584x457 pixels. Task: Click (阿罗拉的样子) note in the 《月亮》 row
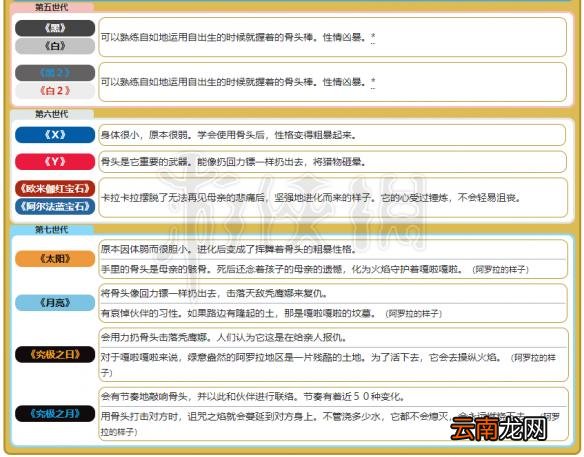pos(413,314)
